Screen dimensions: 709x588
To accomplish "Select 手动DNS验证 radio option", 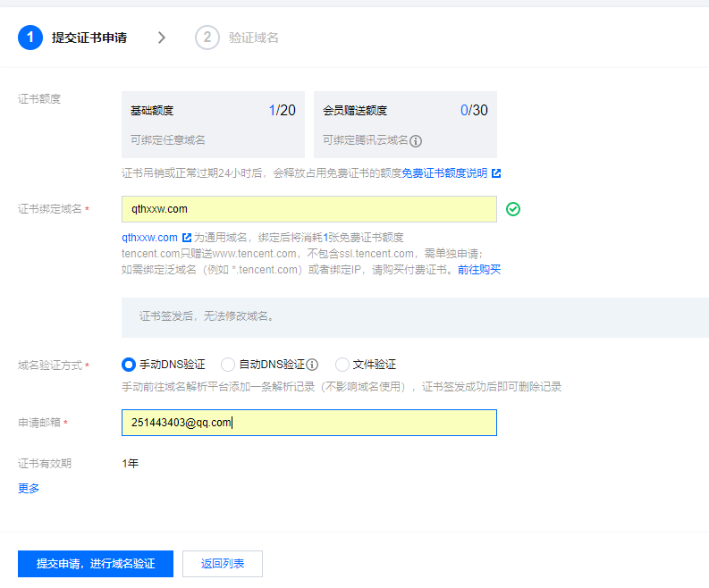I will (x=129, y=365).
